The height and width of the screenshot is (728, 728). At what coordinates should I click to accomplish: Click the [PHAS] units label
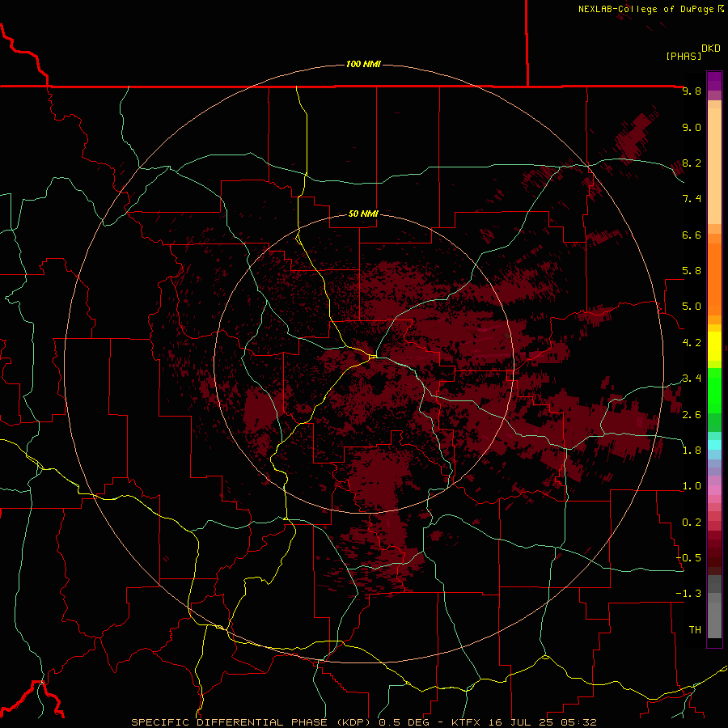[x=684, y=56]
